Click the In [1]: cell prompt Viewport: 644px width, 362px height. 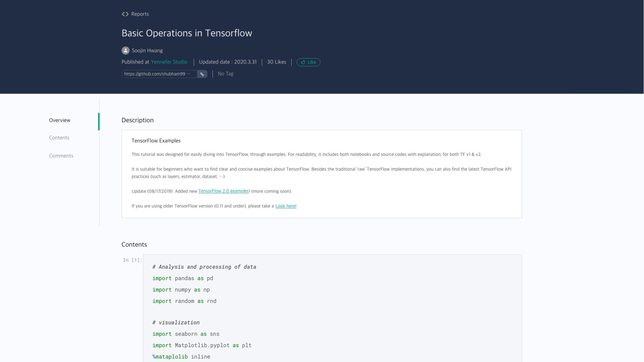point(132,260)
